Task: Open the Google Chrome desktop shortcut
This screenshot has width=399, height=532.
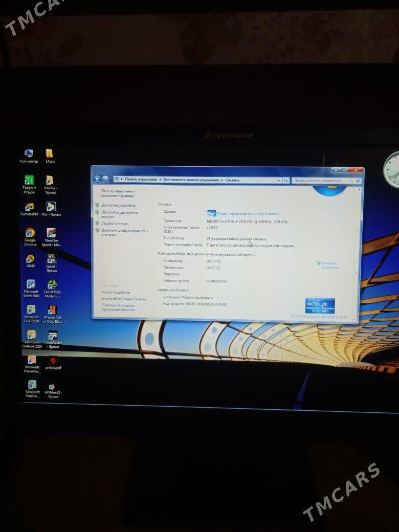Action: tap(30, 233)
